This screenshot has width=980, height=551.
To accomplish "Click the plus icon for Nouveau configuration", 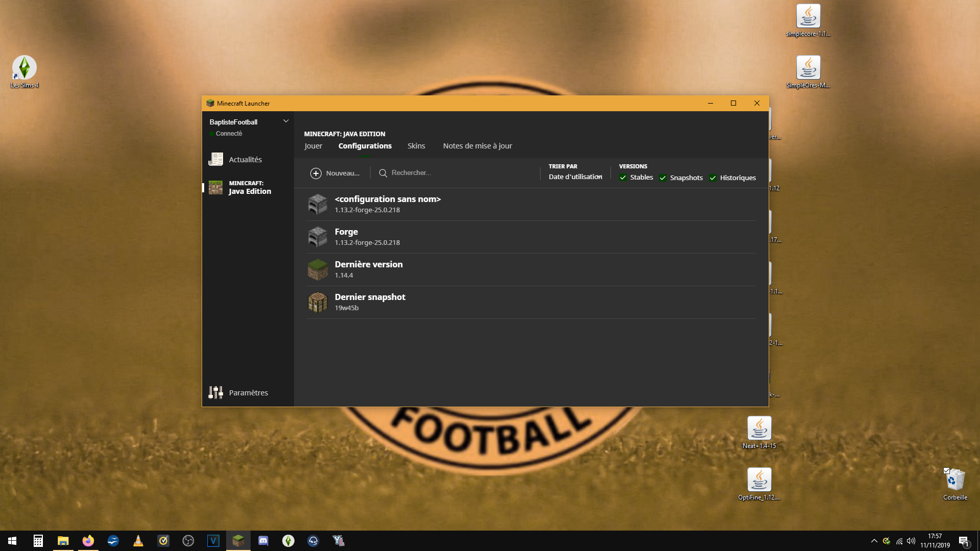I will [x=316, y=173].
